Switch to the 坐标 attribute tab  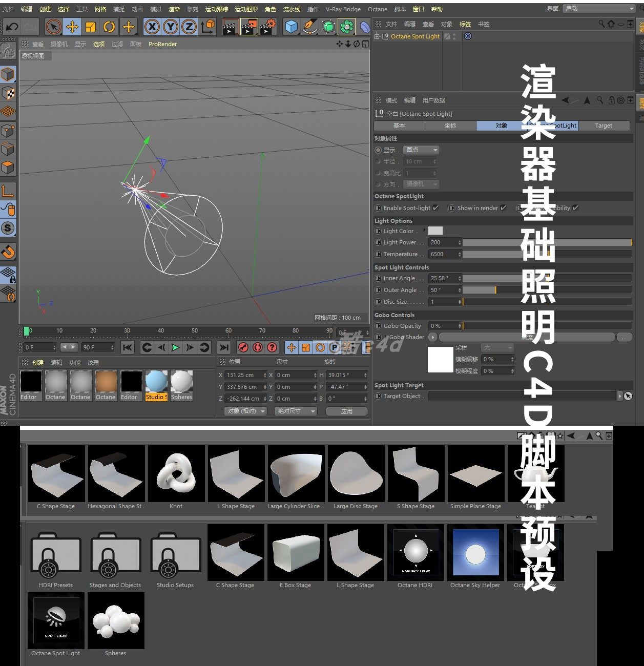(x=450, y=126)
